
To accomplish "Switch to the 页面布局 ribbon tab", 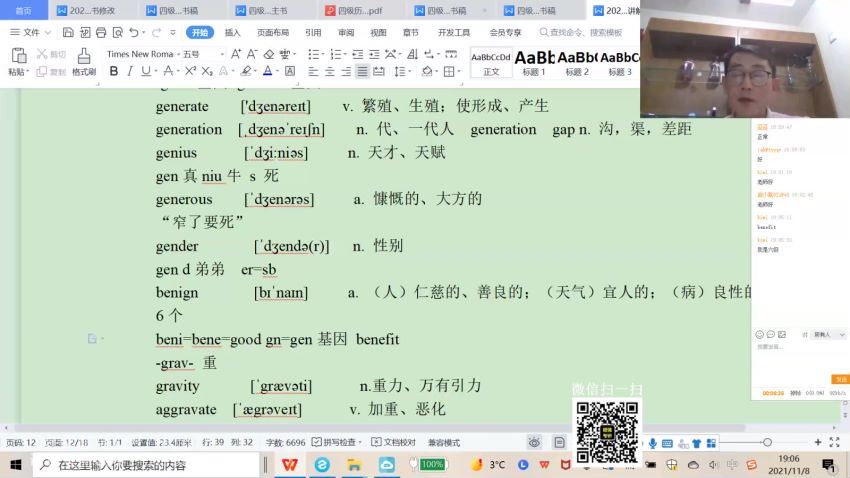I will [273, 33].
